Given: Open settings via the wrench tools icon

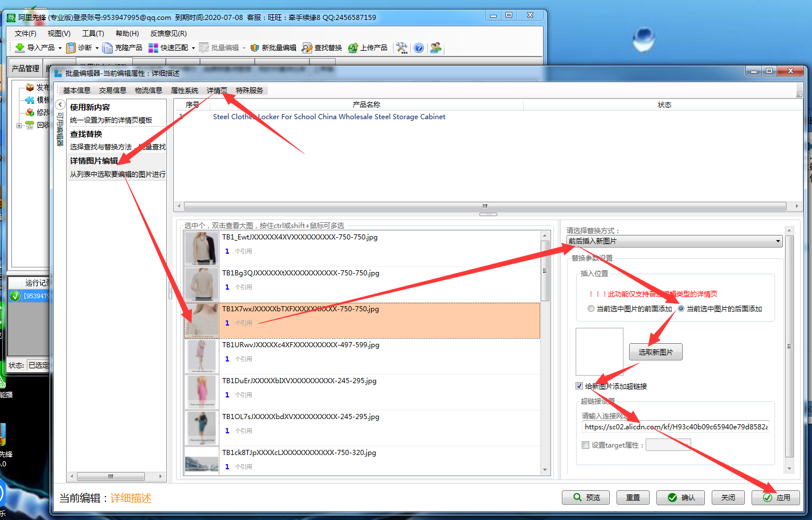Looking at the screenshot, I should coord(402,48).
